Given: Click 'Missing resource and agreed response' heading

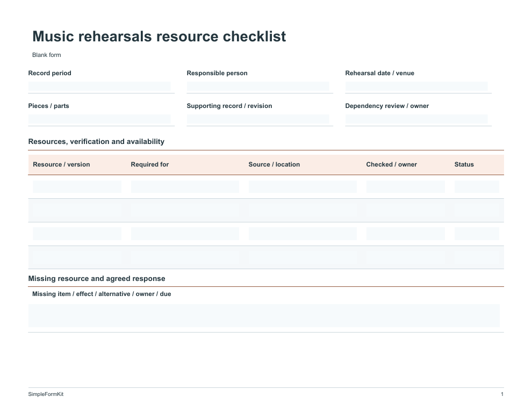Looking at the screenshot, I should click(x=97, y=278).
